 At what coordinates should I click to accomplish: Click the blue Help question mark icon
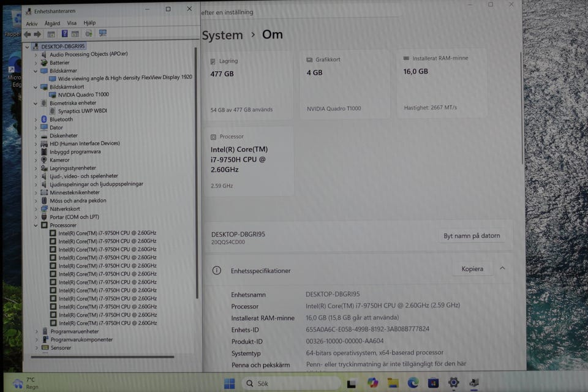[x=64, y=34]
